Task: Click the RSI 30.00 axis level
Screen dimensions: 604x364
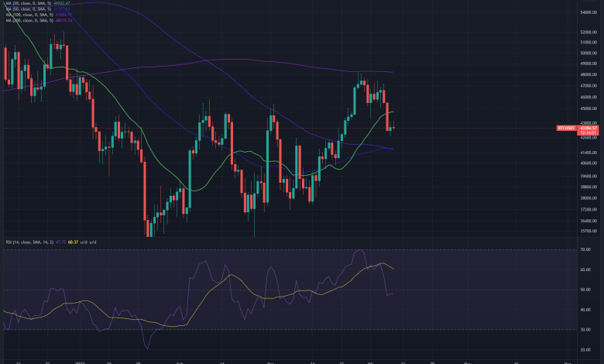Action: [589, 329]
